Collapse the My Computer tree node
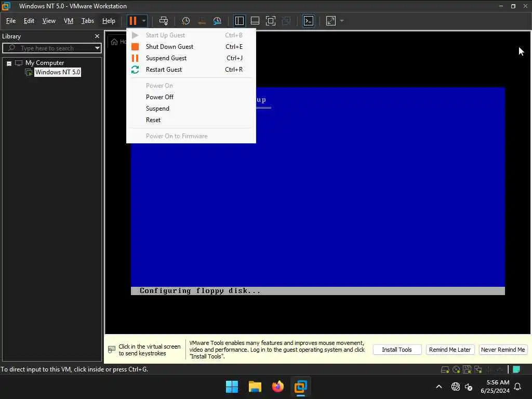 click(9, 63)
